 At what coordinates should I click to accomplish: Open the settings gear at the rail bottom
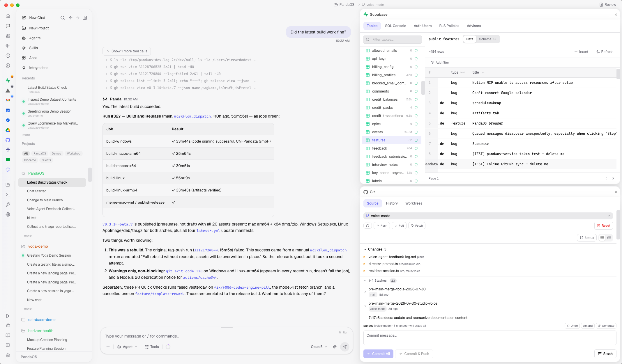click(8, 355)
